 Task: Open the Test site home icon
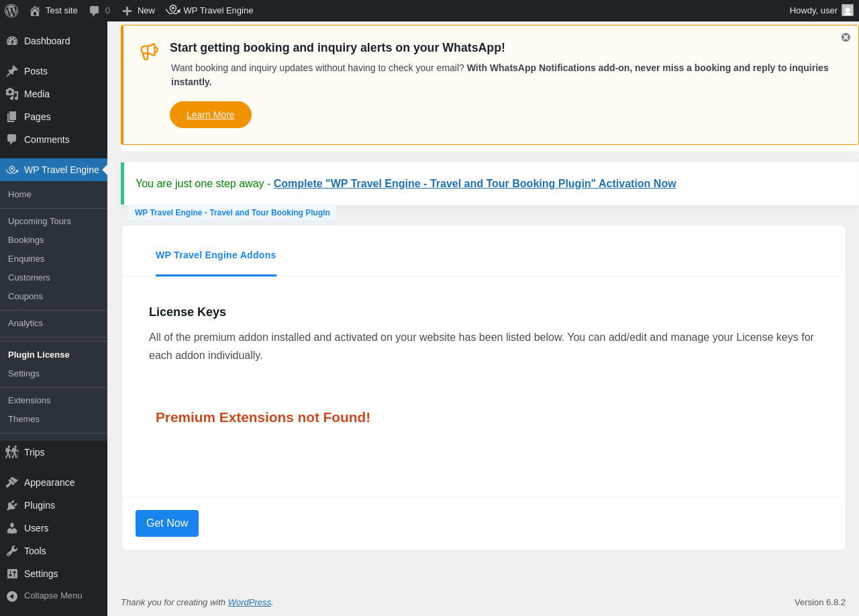coord(35,11)
